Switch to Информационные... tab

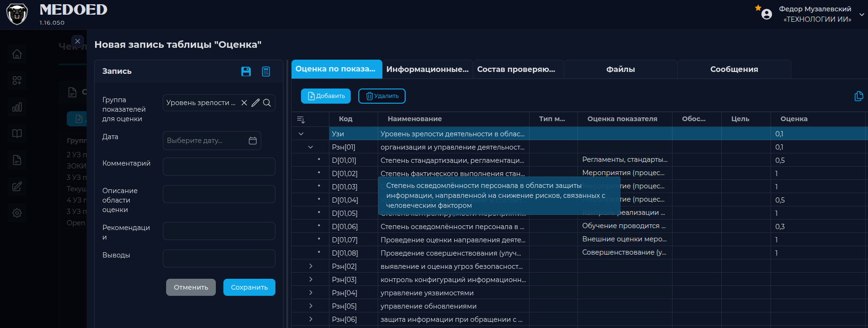point(427,69)
